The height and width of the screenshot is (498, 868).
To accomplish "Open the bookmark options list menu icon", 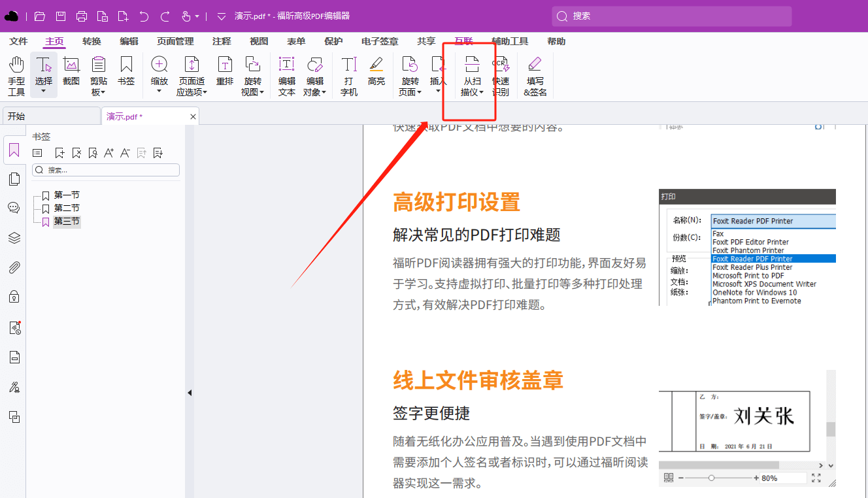I will [x=38, y=153].
